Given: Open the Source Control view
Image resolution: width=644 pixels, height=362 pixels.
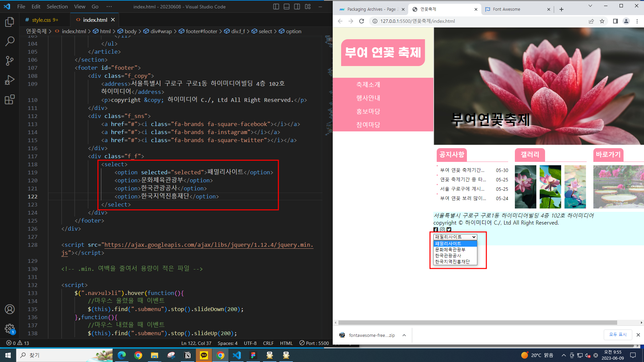Looking at the screenshot, I should (10, 61).
